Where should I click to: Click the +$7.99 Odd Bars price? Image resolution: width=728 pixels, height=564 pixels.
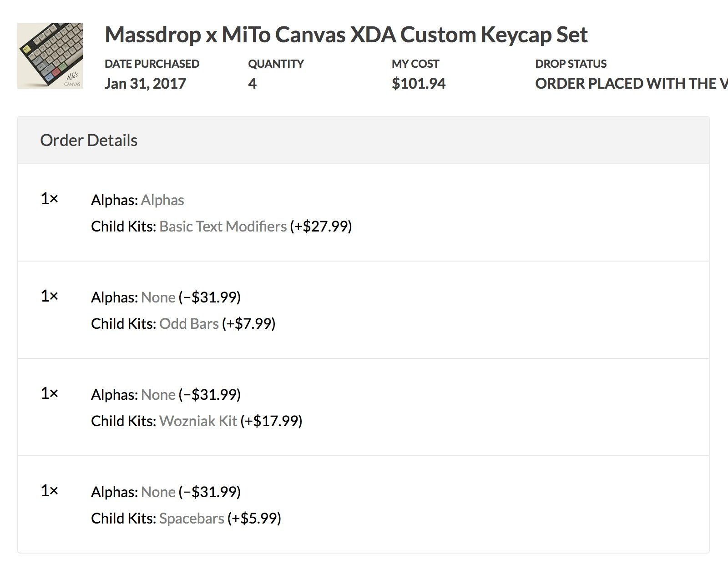pos(249,324)
